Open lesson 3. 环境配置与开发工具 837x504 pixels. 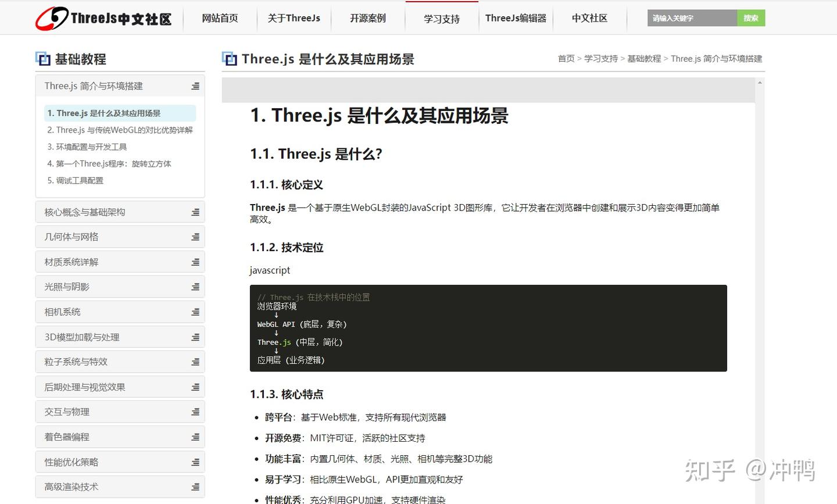(87, 147)
